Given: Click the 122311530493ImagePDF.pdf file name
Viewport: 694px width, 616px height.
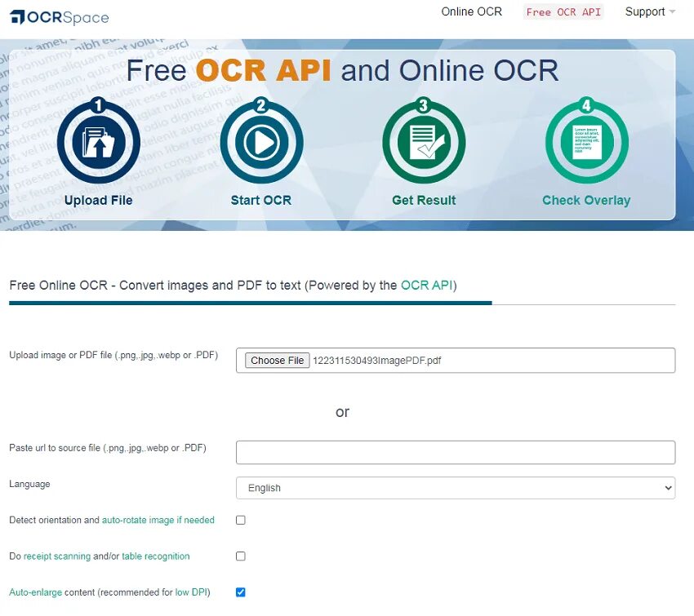Looking at the screenshot, I should 376,361.
